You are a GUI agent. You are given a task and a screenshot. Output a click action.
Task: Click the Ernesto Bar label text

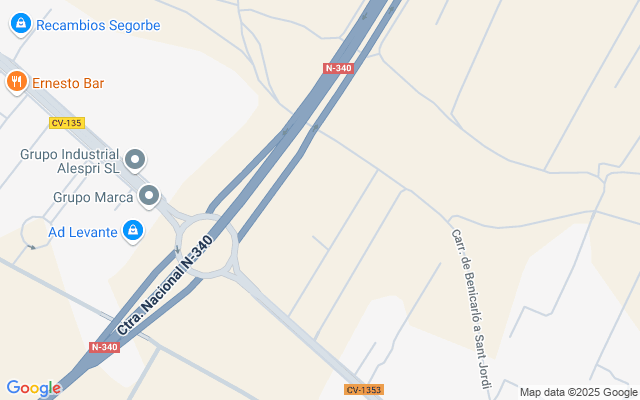(x=68, y=83)
